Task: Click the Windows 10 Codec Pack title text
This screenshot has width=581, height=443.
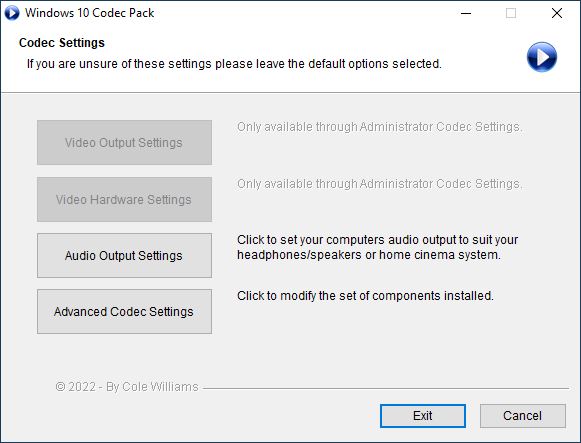Action: [x=89, y=13]
